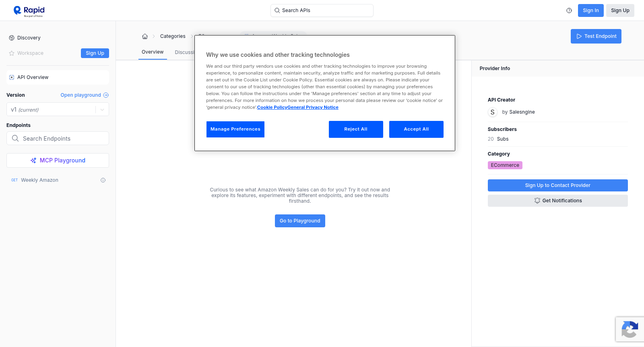The height and width of the screenshot is (347, 644).
Task: Click the by Salesngine creator name
Action: (x=518, y=112)
